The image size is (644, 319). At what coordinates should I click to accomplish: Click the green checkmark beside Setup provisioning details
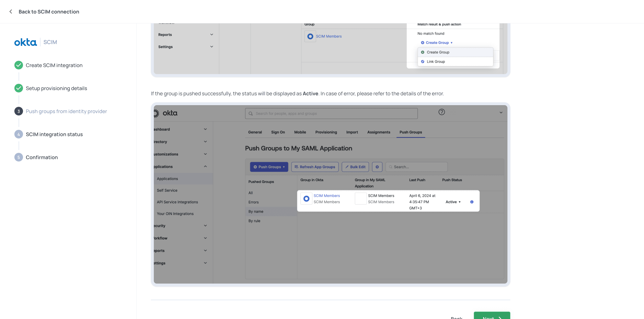tap(19, 88)
